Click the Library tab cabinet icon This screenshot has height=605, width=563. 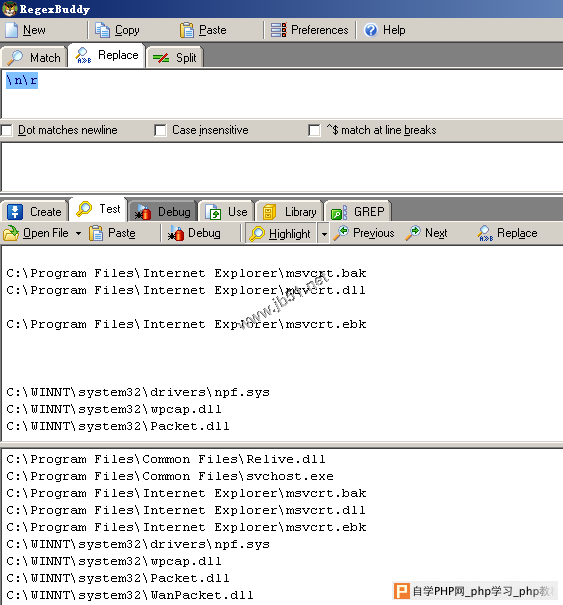coord(269,212)
